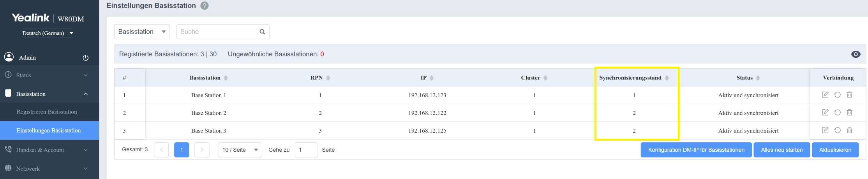Edit Base Station 1 entry
The image size is (868, 179).
point(825,95)
